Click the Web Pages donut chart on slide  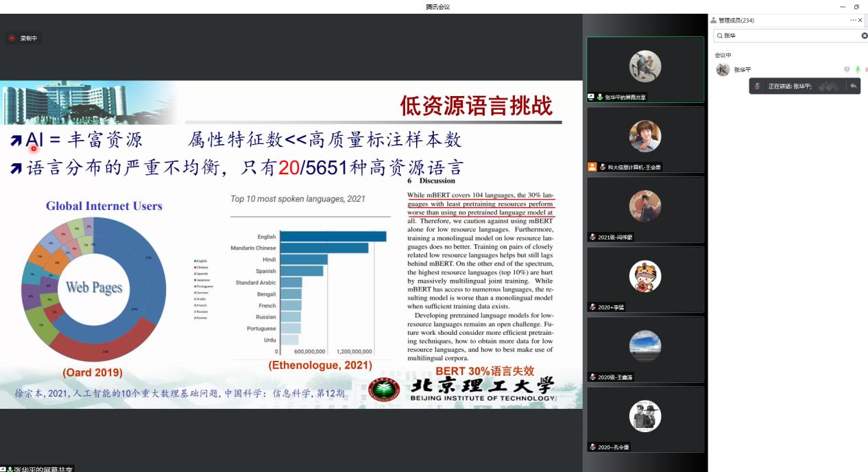pyautogui.click(x=93, y=288)
